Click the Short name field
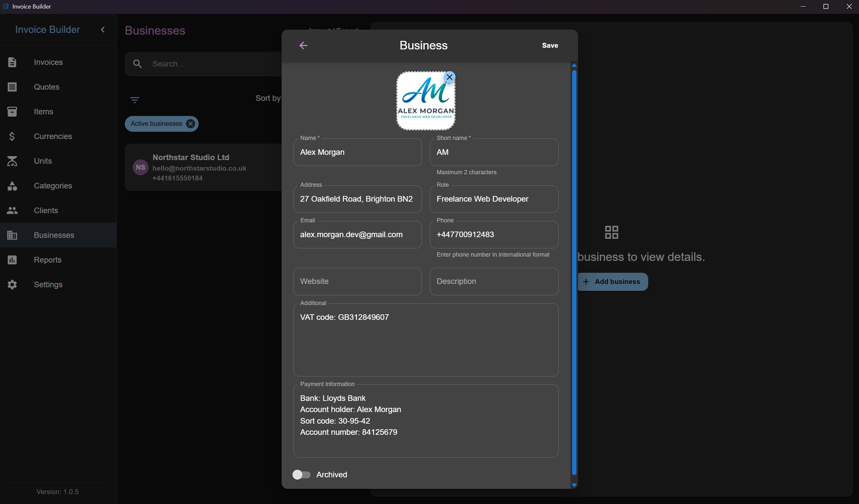The image size is (859, 504). (x=494, y=152)
